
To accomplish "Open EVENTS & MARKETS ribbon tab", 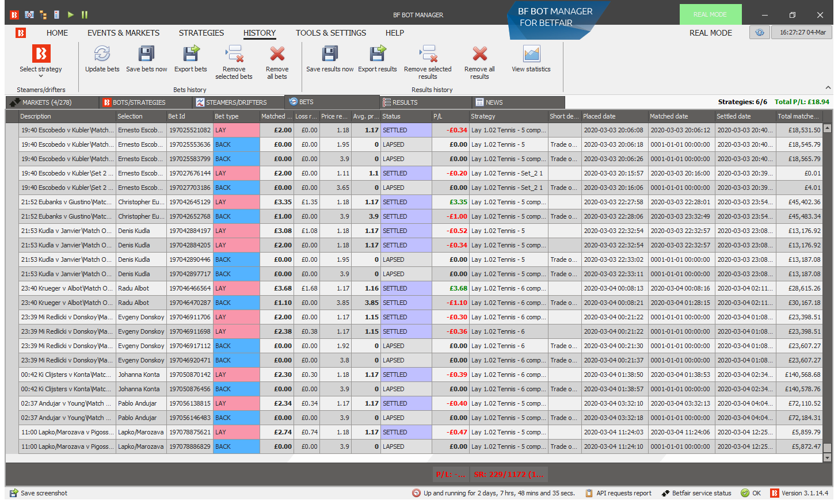I will pos(124,33).
